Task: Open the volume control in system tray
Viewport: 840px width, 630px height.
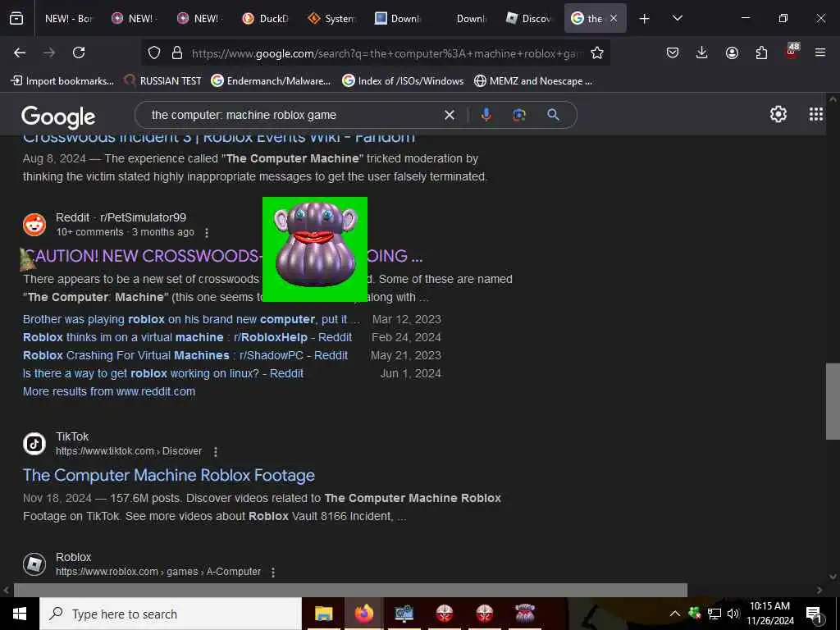Action: point(733,614)
